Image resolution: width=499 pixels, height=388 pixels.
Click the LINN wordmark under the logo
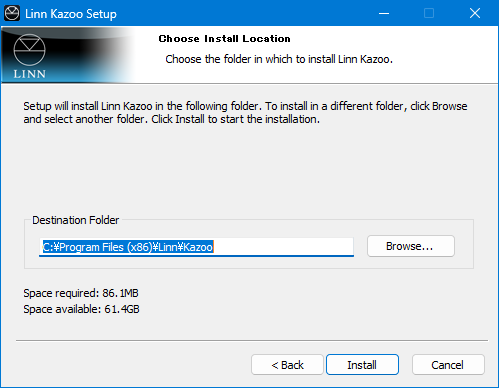coord(30,74)
